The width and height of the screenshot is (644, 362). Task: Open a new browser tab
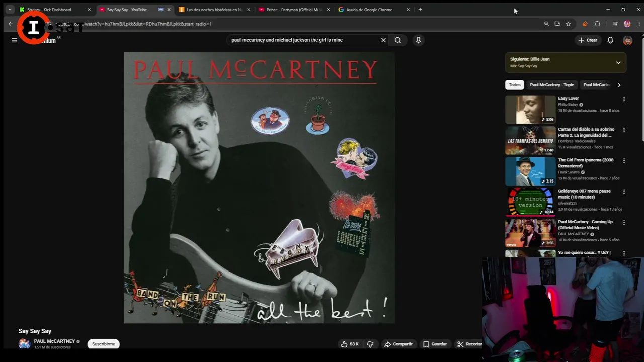(x=420, y=10)
